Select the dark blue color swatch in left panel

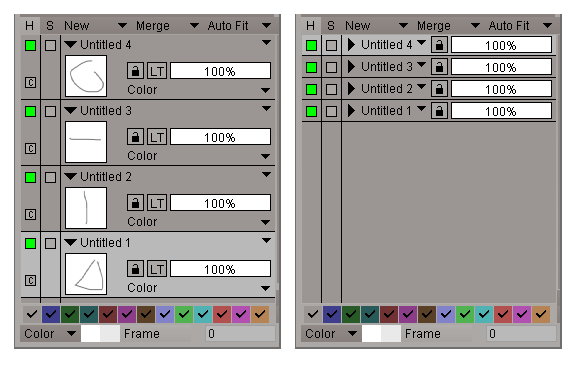[51, 314]
